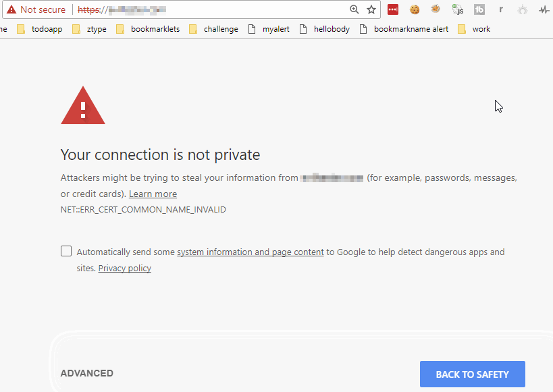Click the BACK TO SAFETY button
553x392 pixels.
pos(472,374)
